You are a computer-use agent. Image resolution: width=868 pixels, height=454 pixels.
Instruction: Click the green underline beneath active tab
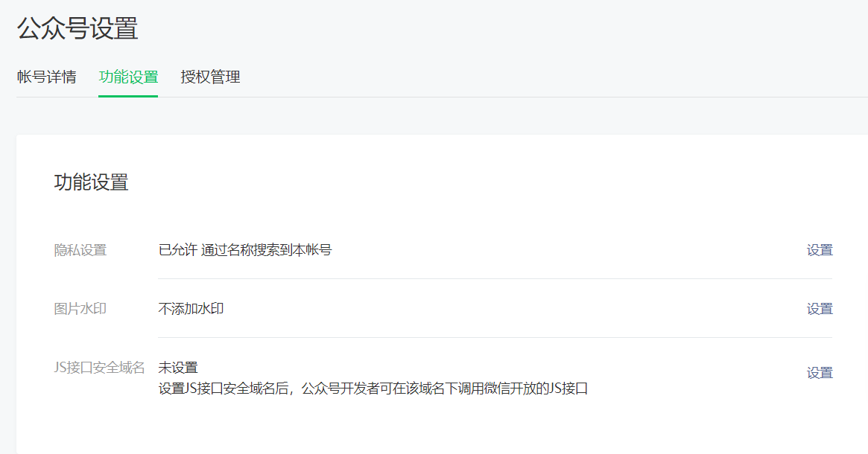[x=128, y=96]
